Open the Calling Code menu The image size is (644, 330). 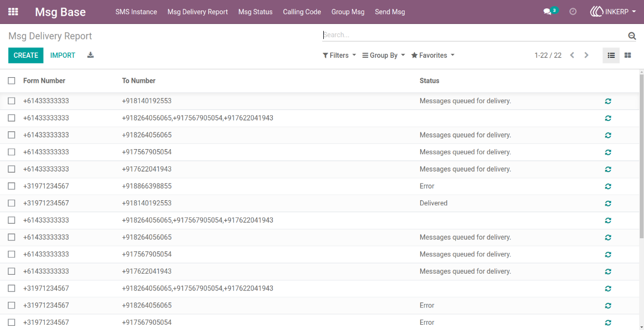pos(302,12)
